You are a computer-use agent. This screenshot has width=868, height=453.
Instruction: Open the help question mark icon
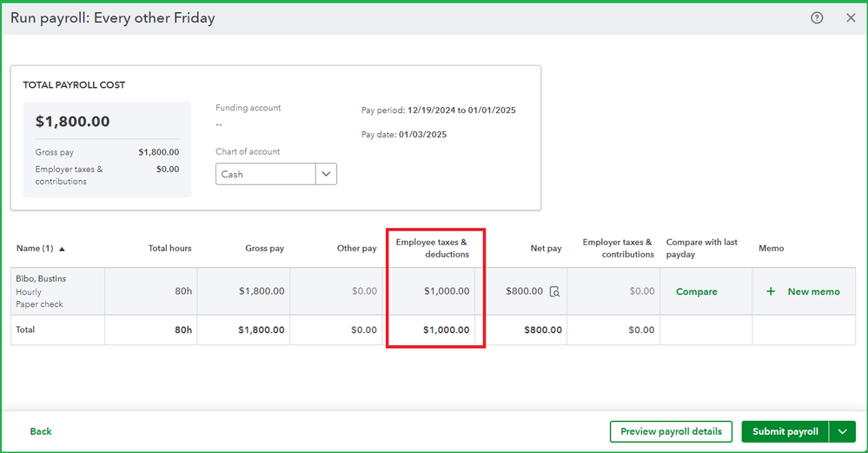coord(817,18)
